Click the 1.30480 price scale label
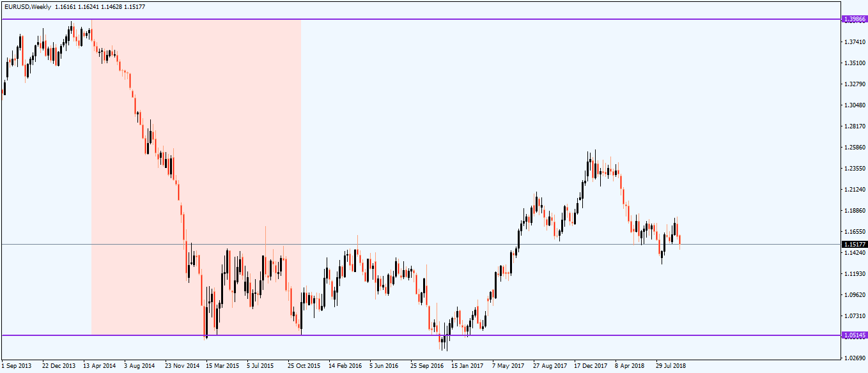868x373 pixels. (855, 105)
